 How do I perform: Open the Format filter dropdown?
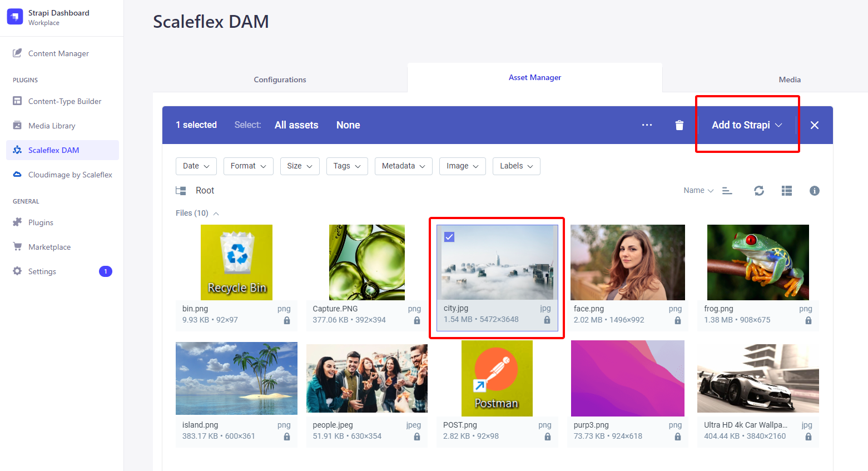click(249, 166)
